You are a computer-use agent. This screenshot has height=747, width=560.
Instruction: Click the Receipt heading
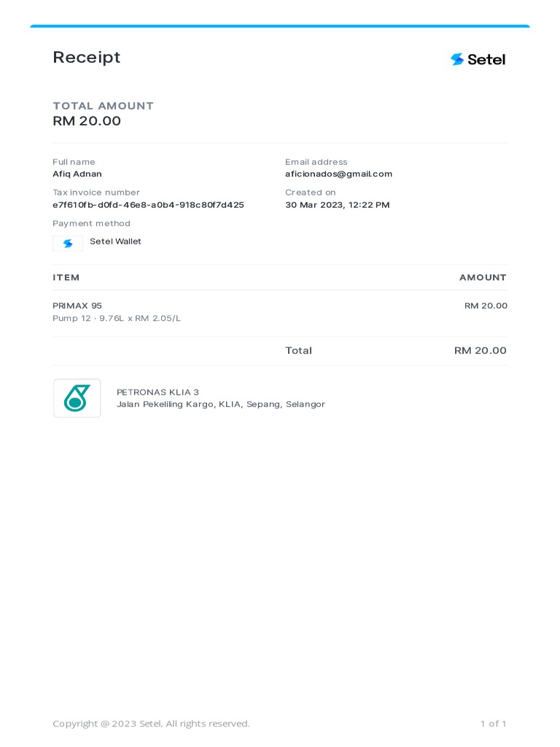pos(86,58)
